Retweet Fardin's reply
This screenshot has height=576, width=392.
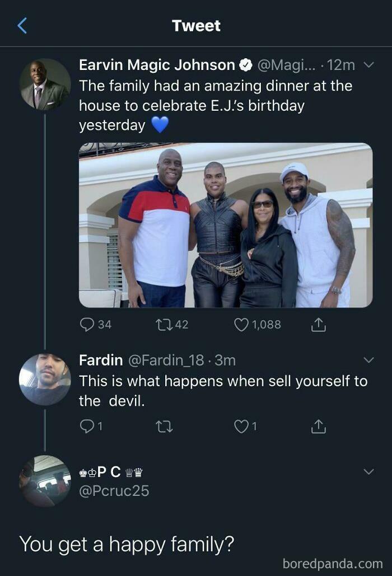[165, 427]
